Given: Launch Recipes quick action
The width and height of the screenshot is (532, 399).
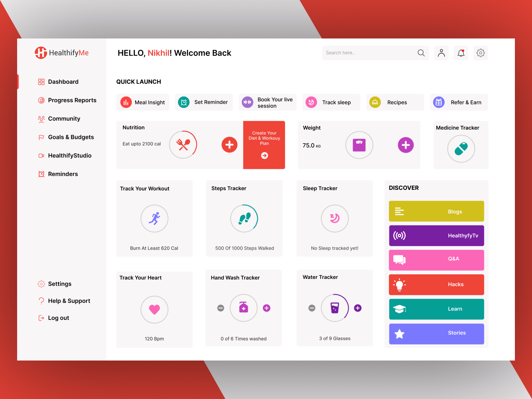Looking at the screenshot, I should coord(395,102).
